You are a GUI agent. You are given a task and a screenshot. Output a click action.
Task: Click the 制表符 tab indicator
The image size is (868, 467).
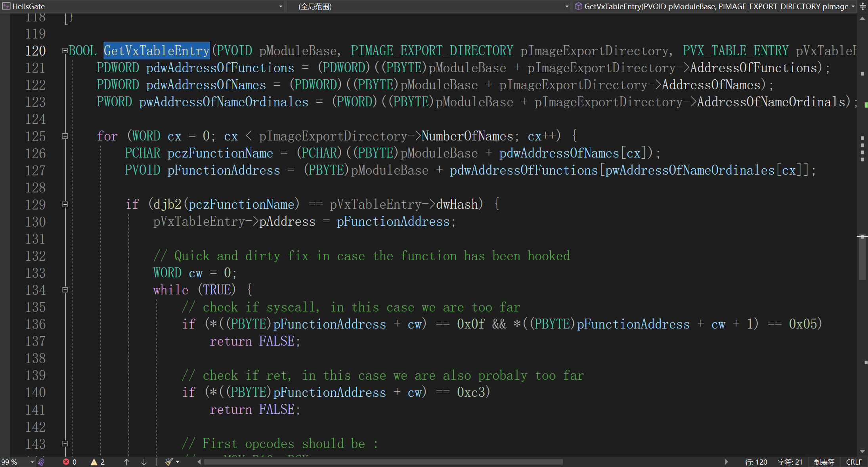point(824,462)
